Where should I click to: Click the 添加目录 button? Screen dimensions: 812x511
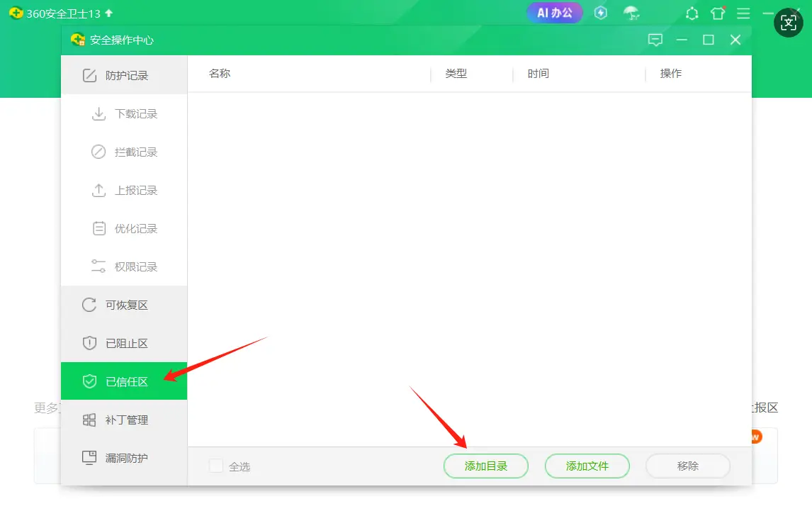tap(486, 466)
